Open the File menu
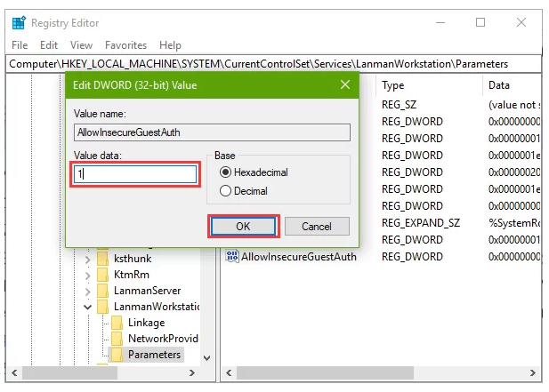Image resolution: width=549 pixels, height=392 pixels. tap(20, 45)
